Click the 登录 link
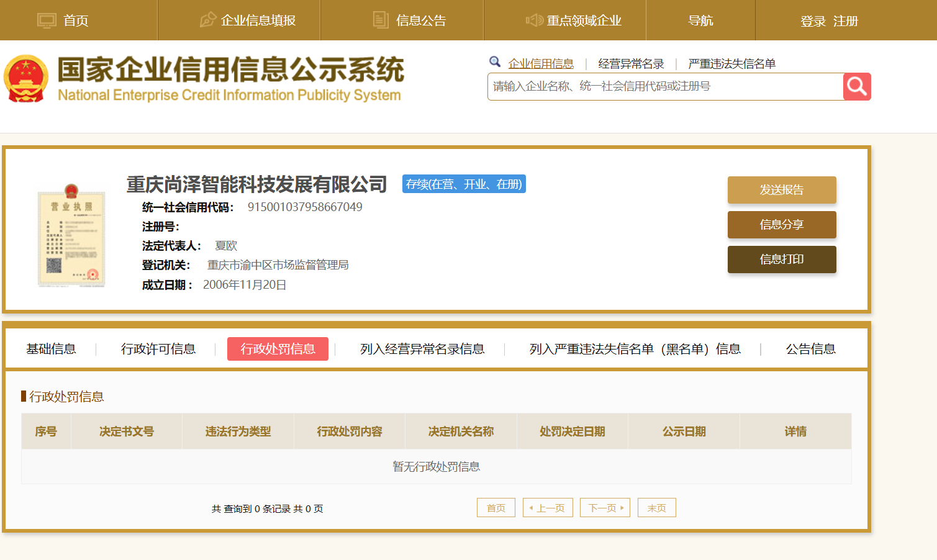Screen dimensions: 937x560 [813, 21]
